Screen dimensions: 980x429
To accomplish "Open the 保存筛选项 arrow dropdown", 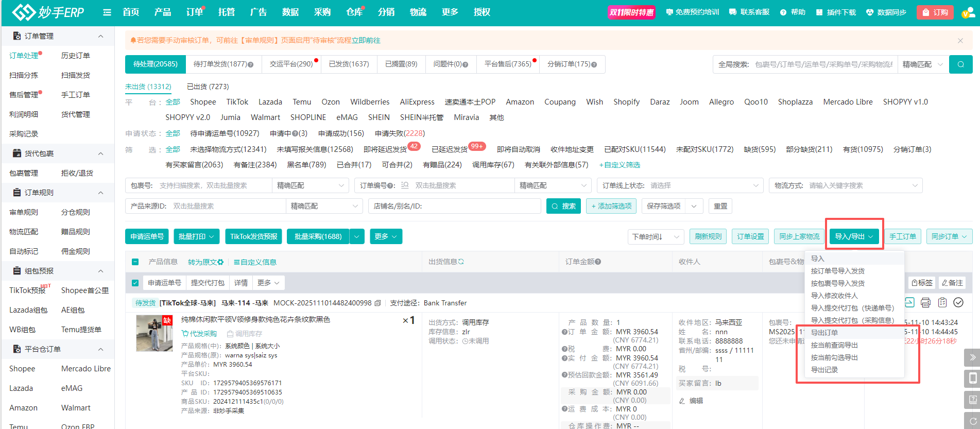I will [694, 206].
